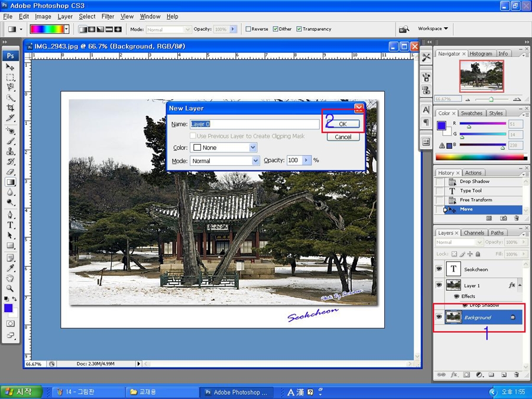
Task: Create a new snapshot in History panel
Action: [x=504, y=218]
